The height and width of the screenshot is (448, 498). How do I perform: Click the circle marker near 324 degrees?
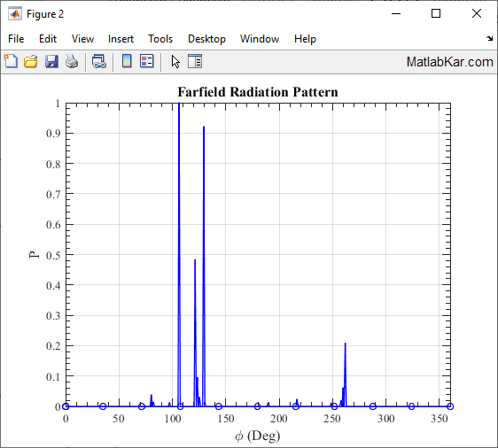click(412, 406)
